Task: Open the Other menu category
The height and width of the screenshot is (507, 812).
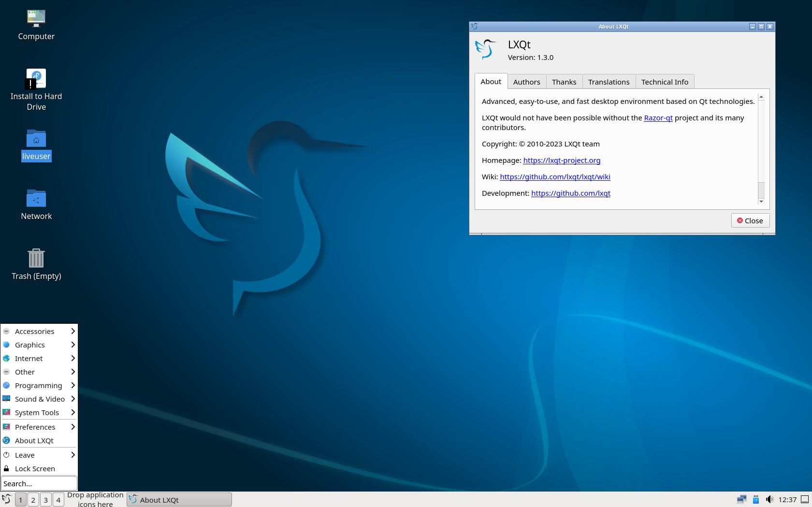Action: [39, 372]
